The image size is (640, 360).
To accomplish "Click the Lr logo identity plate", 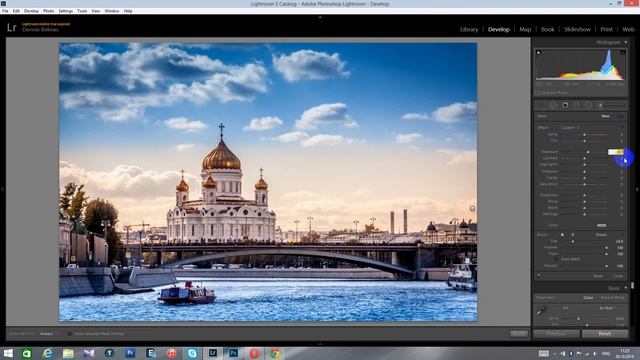I will pyautogui.click(x=12, y=27).
